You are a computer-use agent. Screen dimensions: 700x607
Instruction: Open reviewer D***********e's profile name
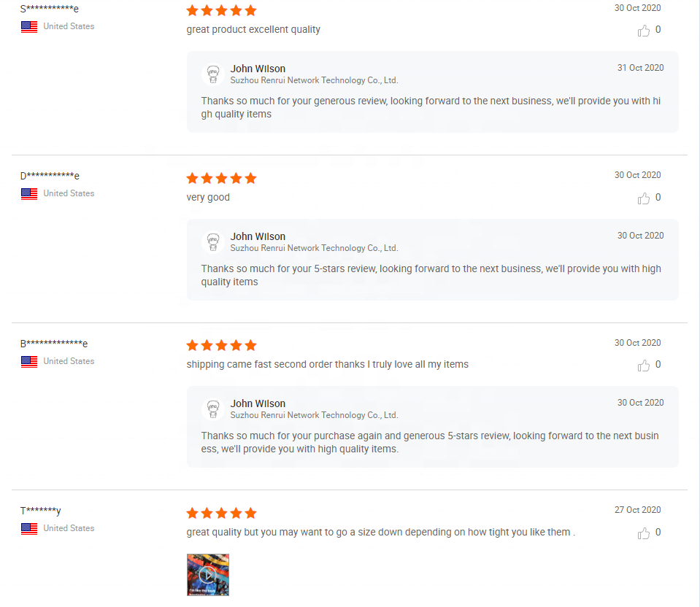coord(50,176)
